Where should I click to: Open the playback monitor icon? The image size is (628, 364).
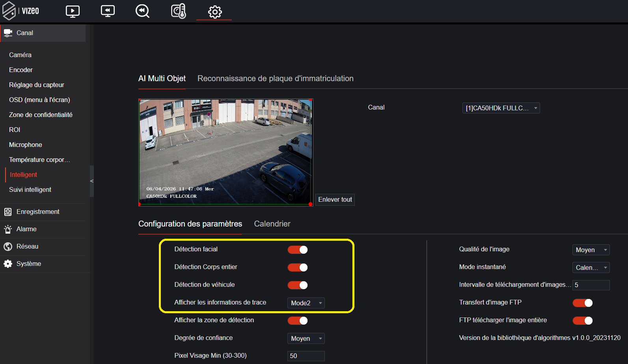(108, 11)
